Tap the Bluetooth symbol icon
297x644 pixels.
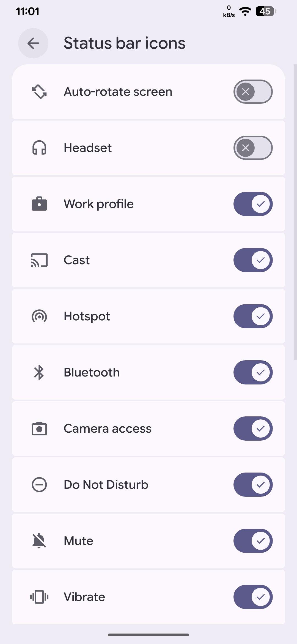[39, 372]
